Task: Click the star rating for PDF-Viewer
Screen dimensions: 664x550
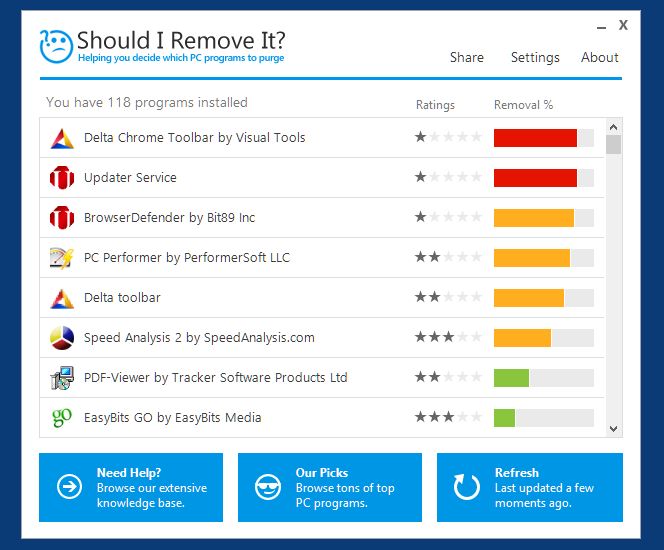Action: (448, 376)
